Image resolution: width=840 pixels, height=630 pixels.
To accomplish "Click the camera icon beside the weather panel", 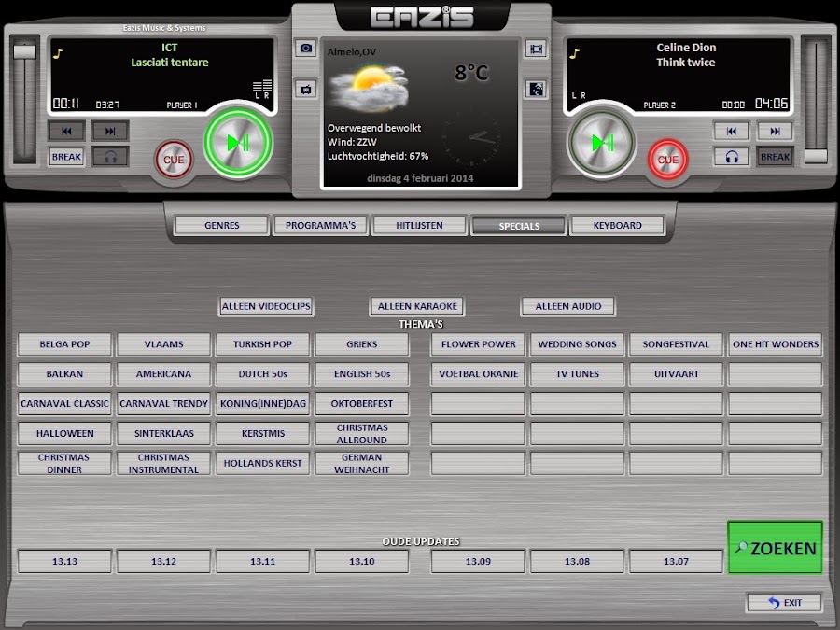I will (305, 49).
